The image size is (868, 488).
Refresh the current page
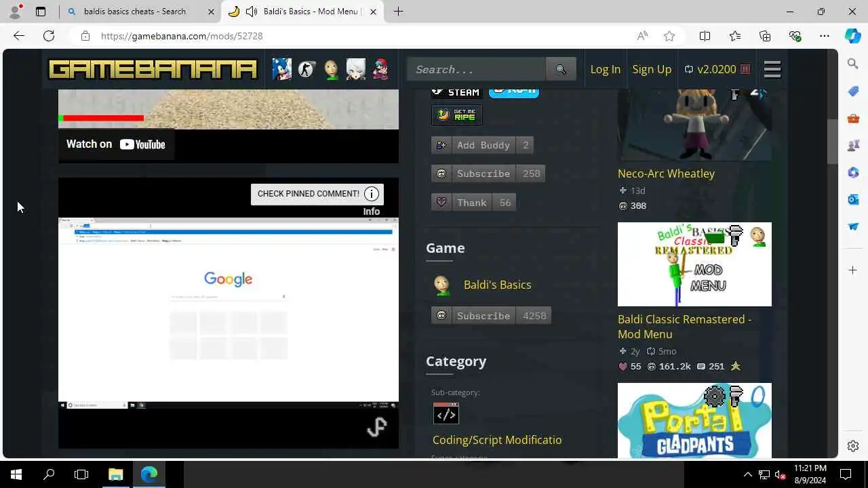click(x=49, y=36)
